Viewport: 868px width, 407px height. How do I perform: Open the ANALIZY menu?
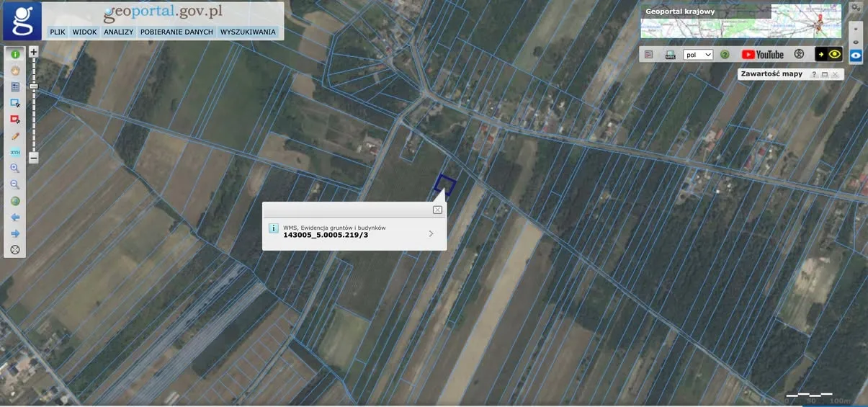[118, 32]
